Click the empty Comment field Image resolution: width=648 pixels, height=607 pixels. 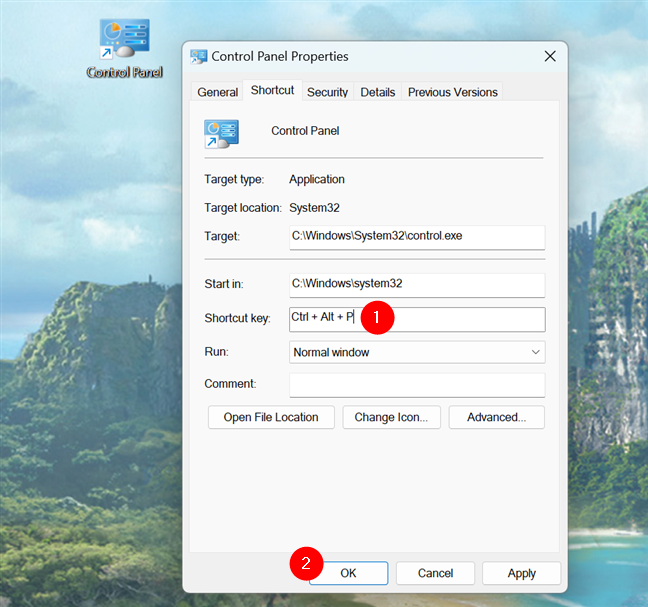pos(417,385)
